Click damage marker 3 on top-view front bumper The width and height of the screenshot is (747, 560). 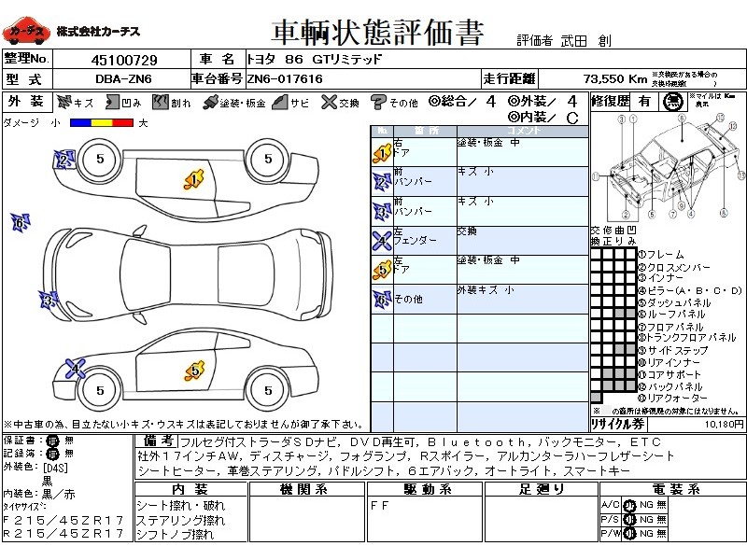pyautogui.click(x=49, y=300)
